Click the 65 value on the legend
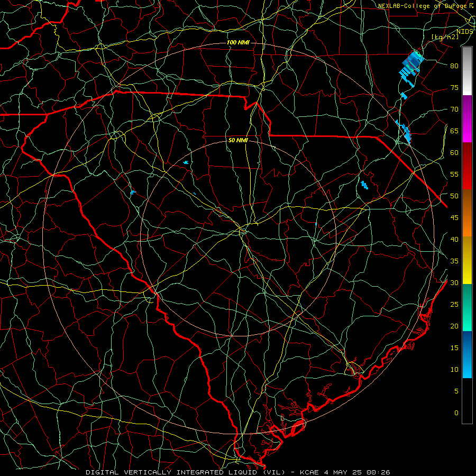This screenshot has height=476, width=476. click(x=454, y=131)
